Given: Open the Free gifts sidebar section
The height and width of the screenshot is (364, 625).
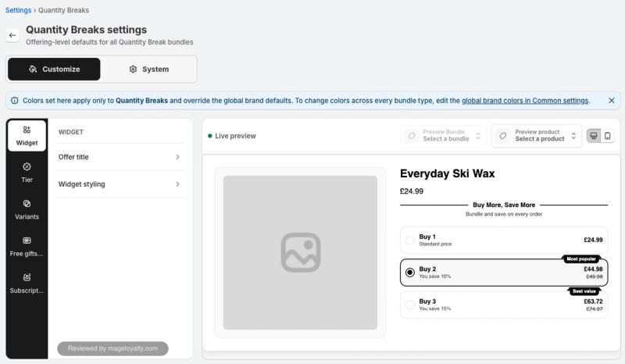Looking at the screenshot, I should (x=27, y=246).
